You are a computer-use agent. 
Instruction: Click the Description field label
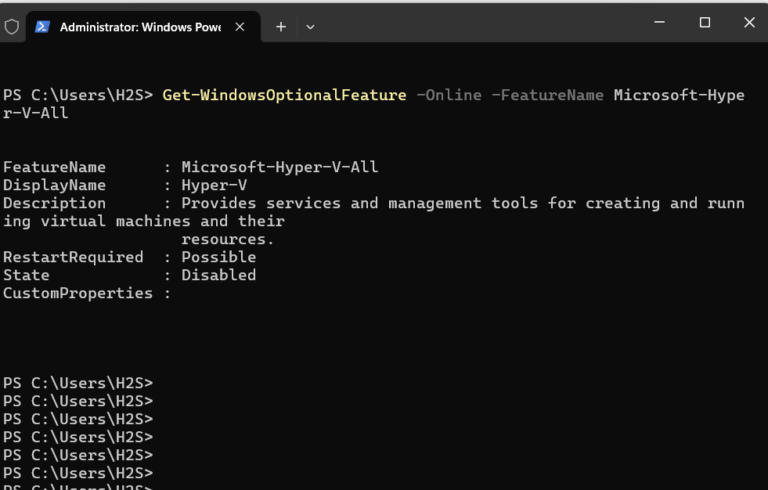pos(54,203)
